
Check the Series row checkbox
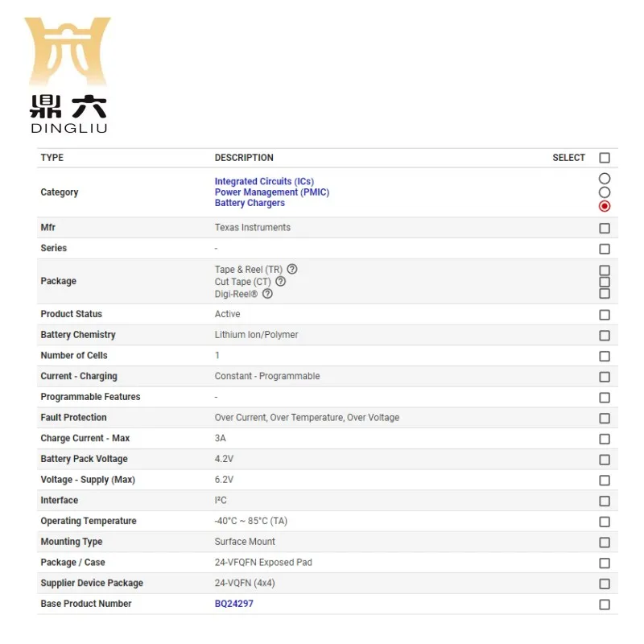605,249
